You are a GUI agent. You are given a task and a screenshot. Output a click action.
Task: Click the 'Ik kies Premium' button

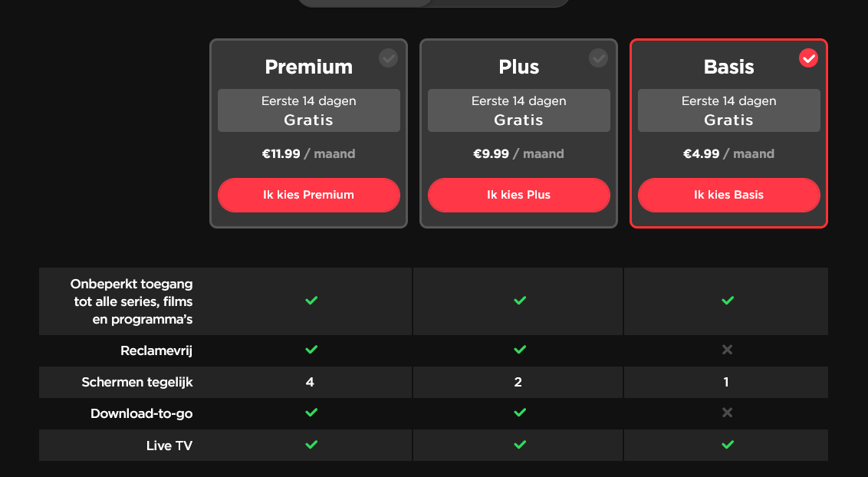click(309, 195)
